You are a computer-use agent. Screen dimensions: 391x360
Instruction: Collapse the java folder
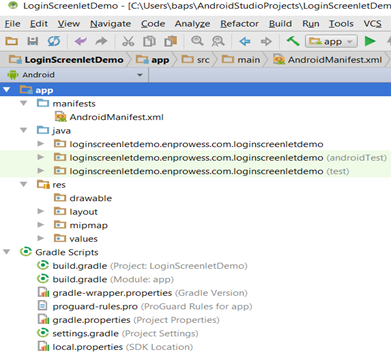tap(24, 131)
